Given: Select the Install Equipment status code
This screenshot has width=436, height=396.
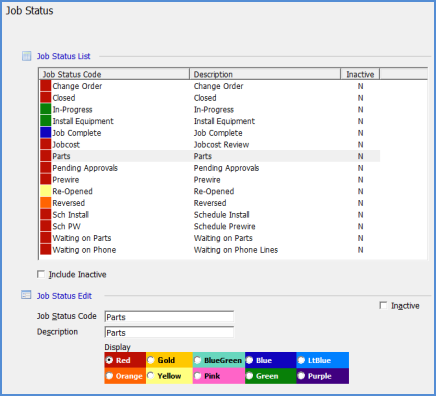Looking at the screenshot, I should (83, 121).
